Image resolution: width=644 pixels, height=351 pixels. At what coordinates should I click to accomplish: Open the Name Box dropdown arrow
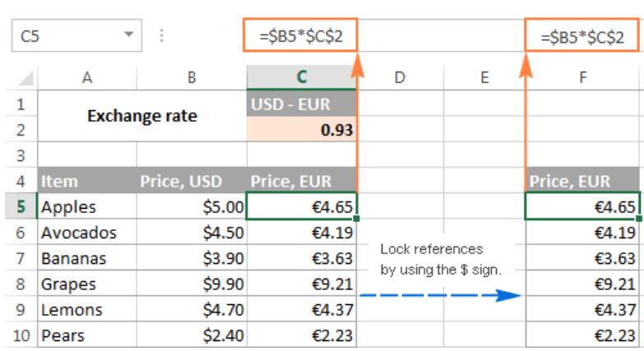point(128,36)
